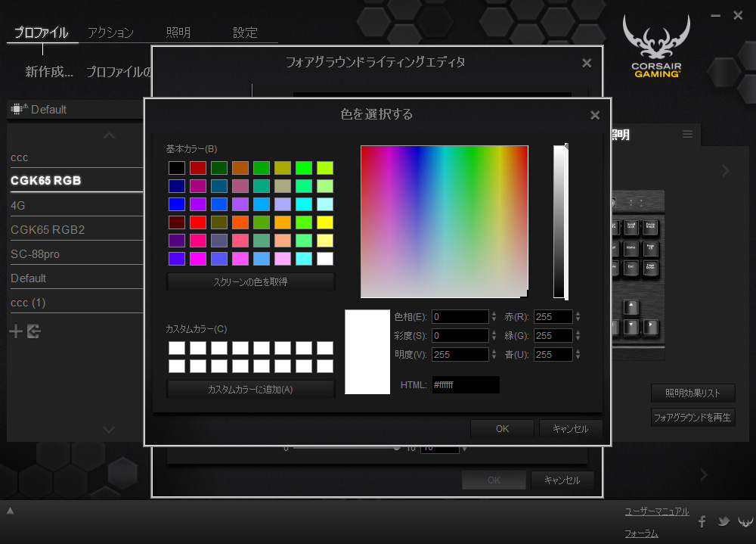Click the red (赤) value field
This screenshot has width=756, height=544.
click(553, 317)
